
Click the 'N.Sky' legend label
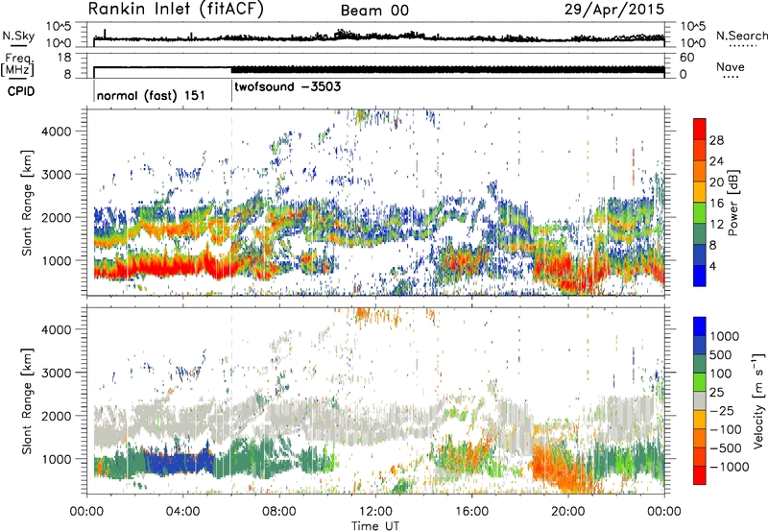pyautogui.click(x=18, y=36)
